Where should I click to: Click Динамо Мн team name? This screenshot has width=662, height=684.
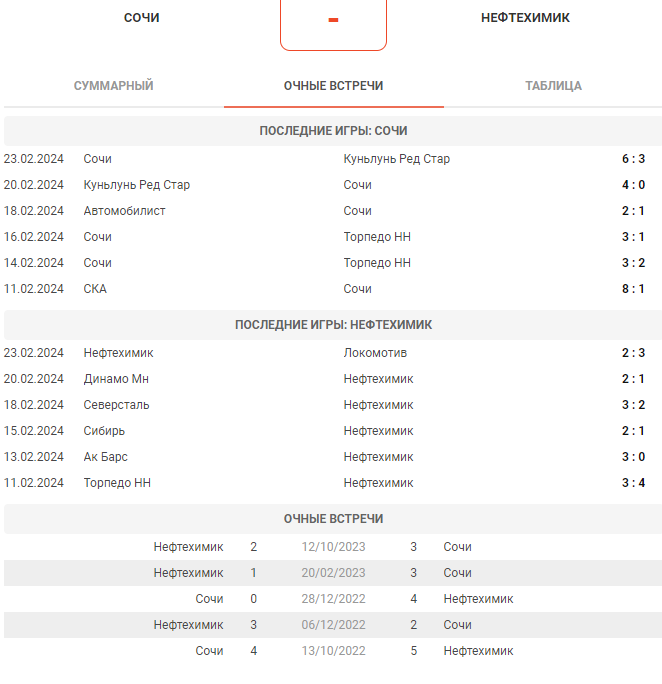116,379
